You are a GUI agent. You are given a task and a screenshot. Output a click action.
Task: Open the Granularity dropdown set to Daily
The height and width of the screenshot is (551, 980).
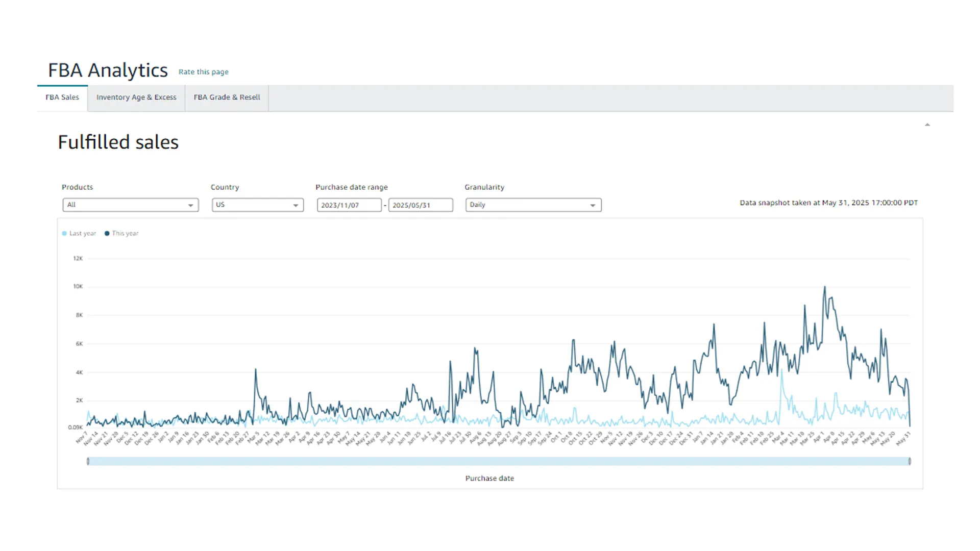tap(533, 205)
